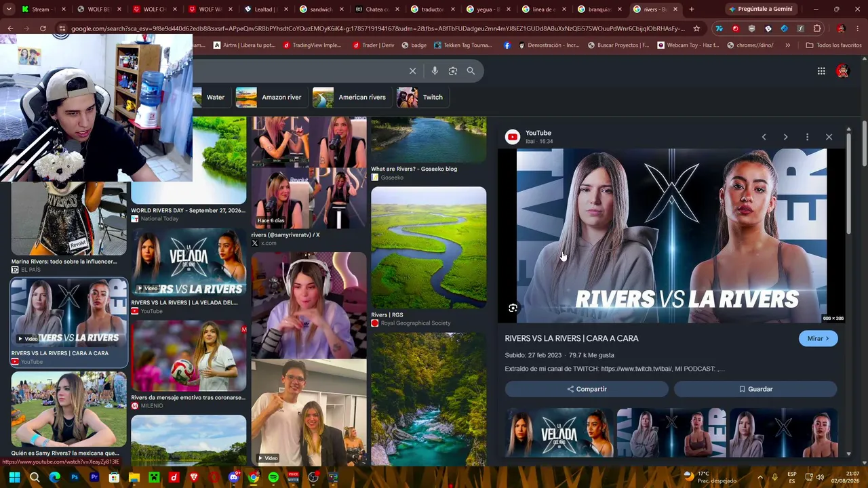Open Google Lens image search in search bar
The width and height of the screenshot is (868, 488).
tap(453, 70)
